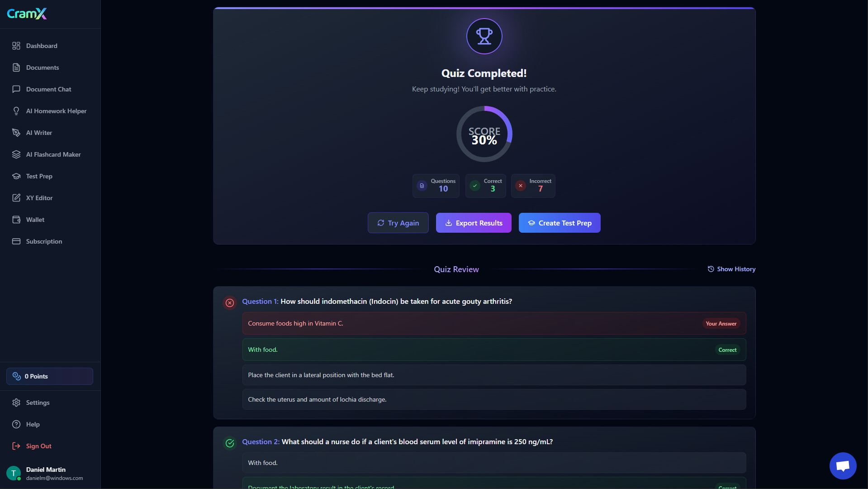Click the Settings gear icon
Screen dimensions: 868x489
[x=16, y=403]
